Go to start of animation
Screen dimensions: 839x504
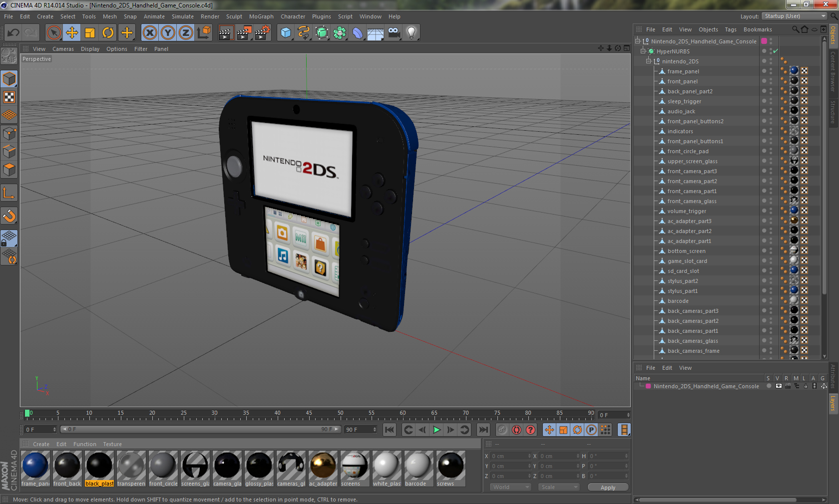pos(390,430)
